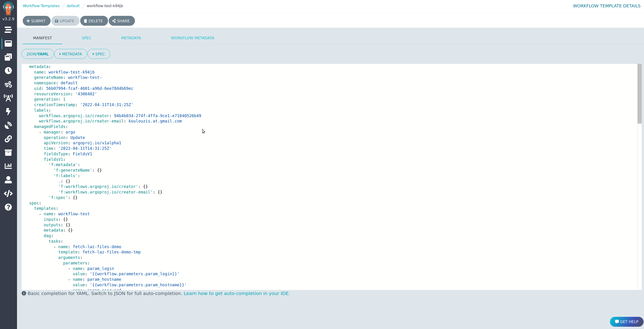This screenshot has height=329, width=644.
Task: Click the User profile icon in the sidebar
Action: pos(8,179)
